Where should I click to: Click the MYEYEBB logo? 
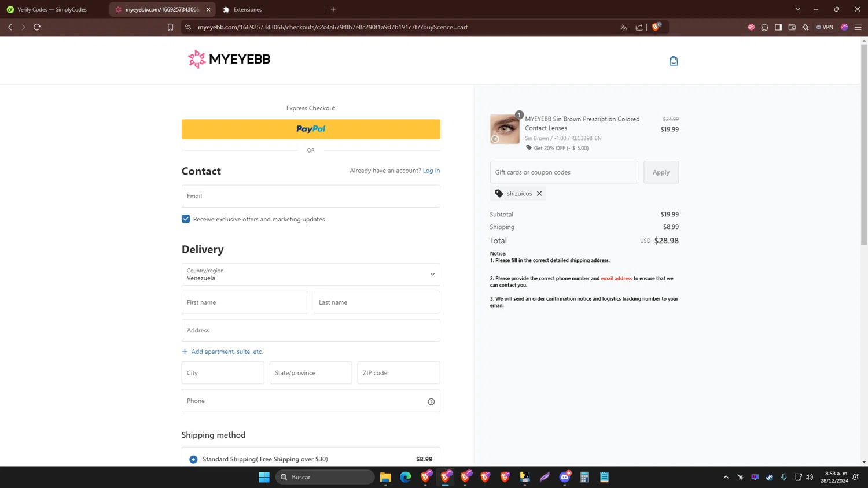[229, 59]
